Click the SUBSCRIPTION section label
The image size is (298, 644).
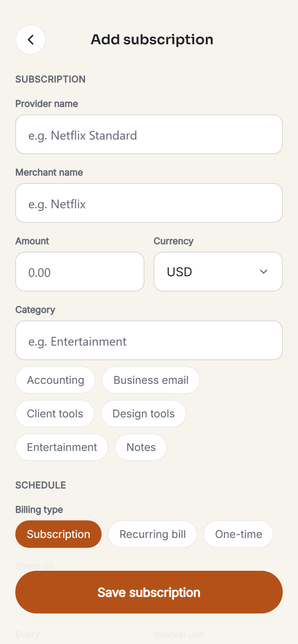coord(50,79)
